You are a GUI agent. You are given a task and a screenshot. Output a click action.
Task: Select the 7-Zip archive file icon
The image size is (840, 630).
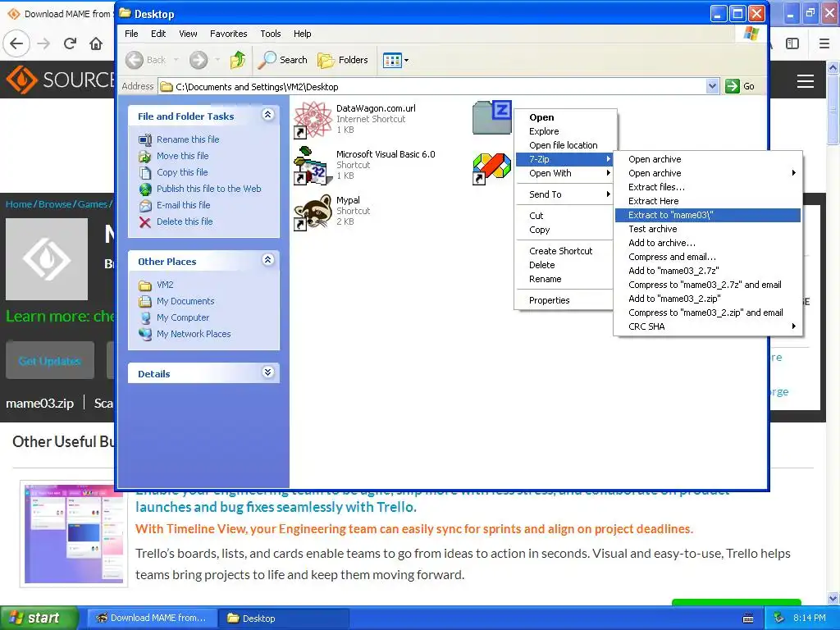pos(492,117)
